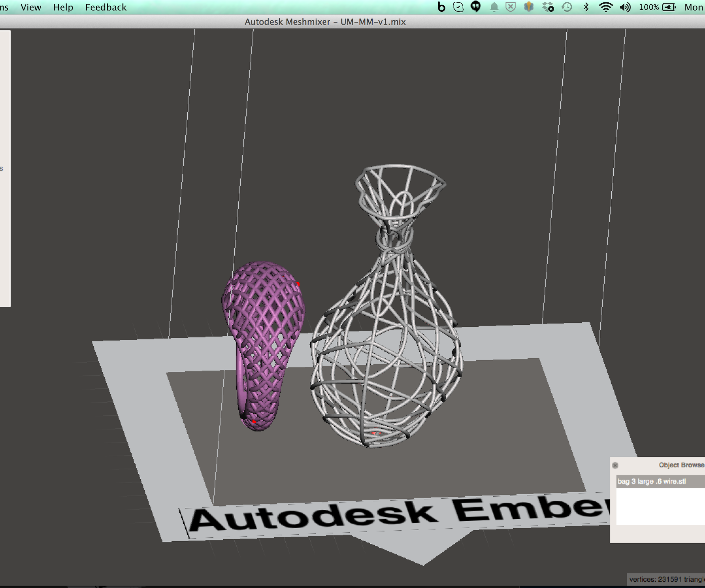Screen dimensions: 705x588
Task: Click the Bluetooth icon in menu bar
Action: tap(586, 7)
